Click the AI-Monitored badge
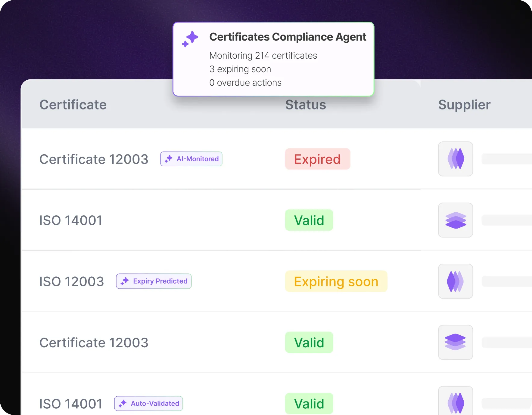532x415 pixels. [x=191, y=159]
